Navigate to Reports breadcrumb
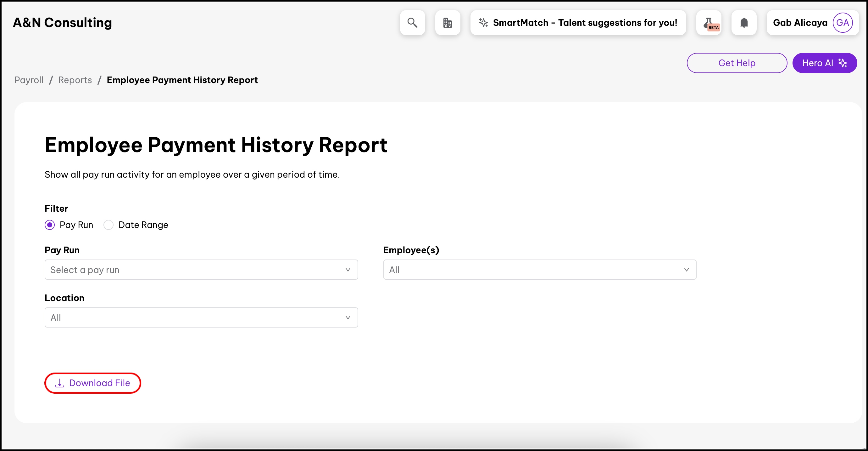The width and height of the screenshot is (868, 451). point(75,80)
